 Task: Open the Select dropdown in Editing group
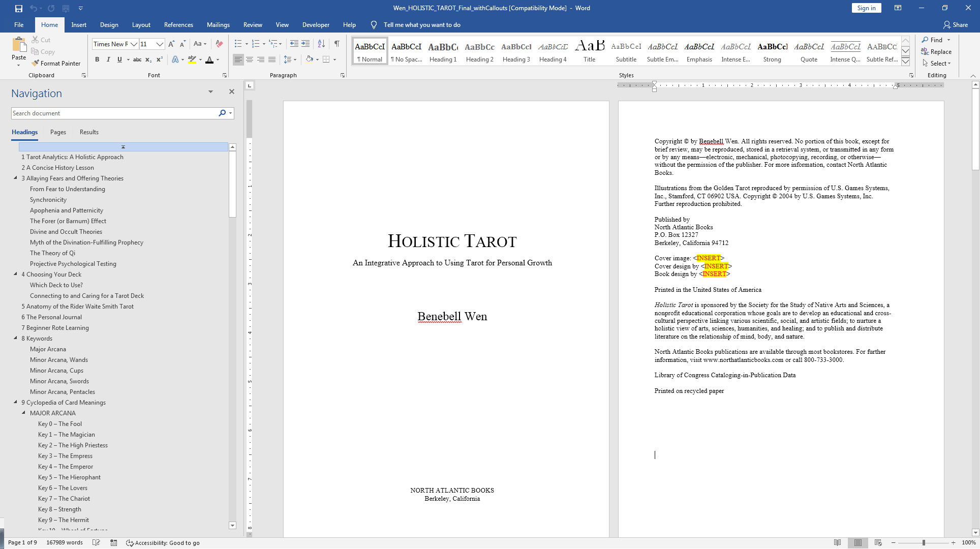click(x=939, y=64)
